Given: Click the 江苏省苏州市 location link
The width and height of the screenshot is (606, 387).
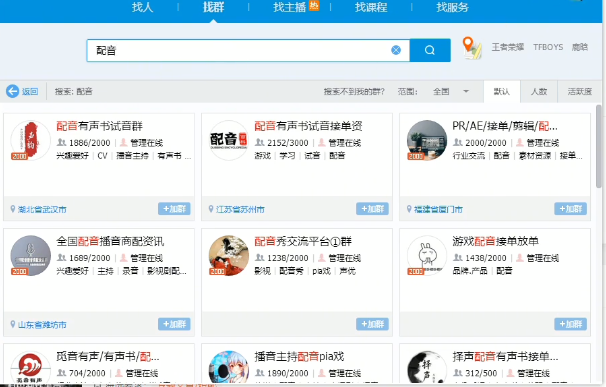Looking at the screenshot, I should tap(240, 210).
